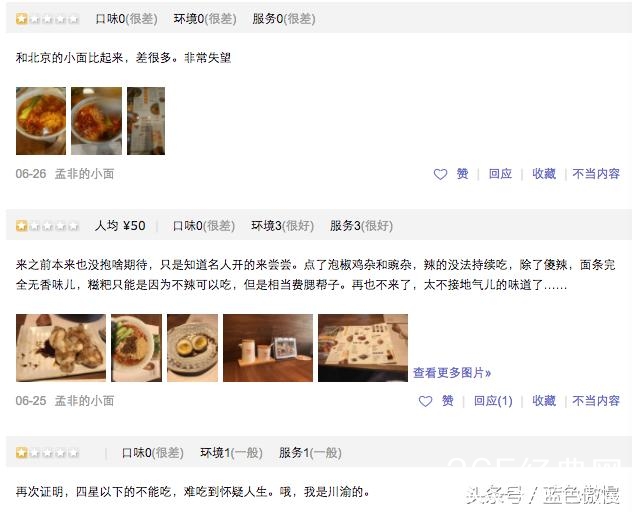Open 回应(1) replies on the 06-25 review
The height and width of the screenshot is (512, 632).
[493, 401]
